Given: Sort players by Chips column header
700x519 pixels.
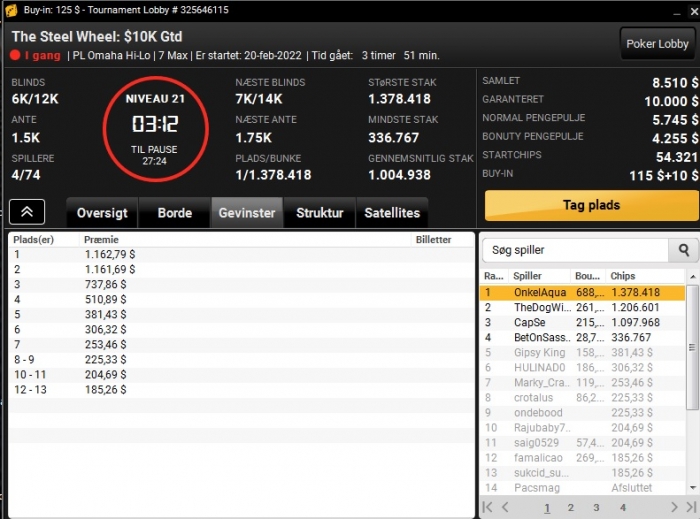Looking at the screenshot, I should pyautogui.click(x=623, y=276).
